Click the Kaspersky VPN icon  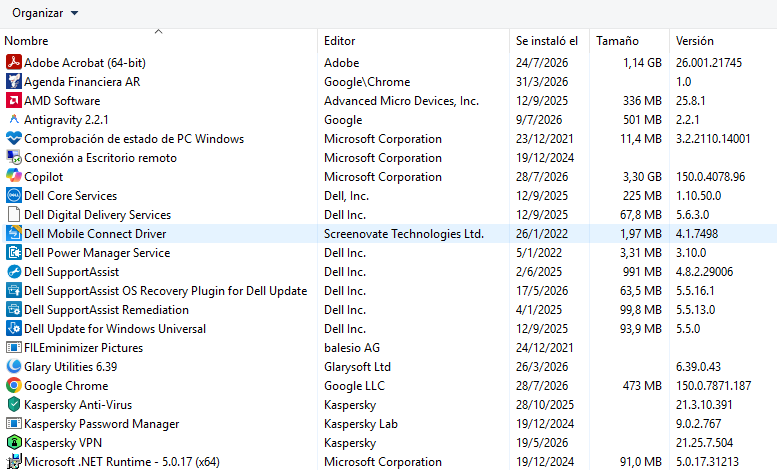click(x=14, y=443)
